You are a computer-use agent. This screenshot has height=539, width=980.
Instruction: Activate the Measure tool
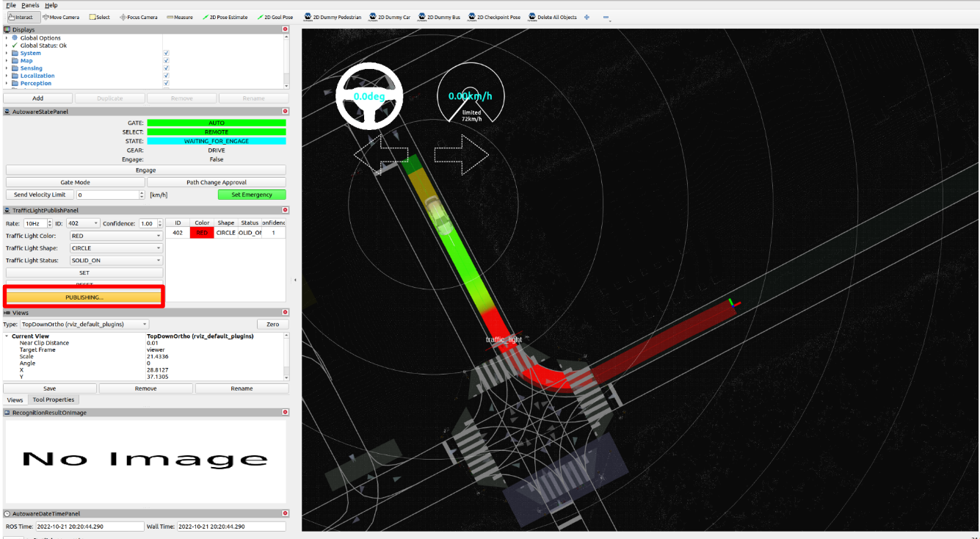coord(180,17)
